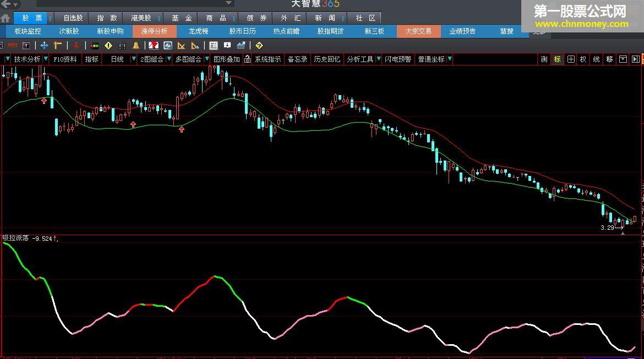Click the rising trend chart icon
This screenshot has width=644, height=359.
[241, 45]
